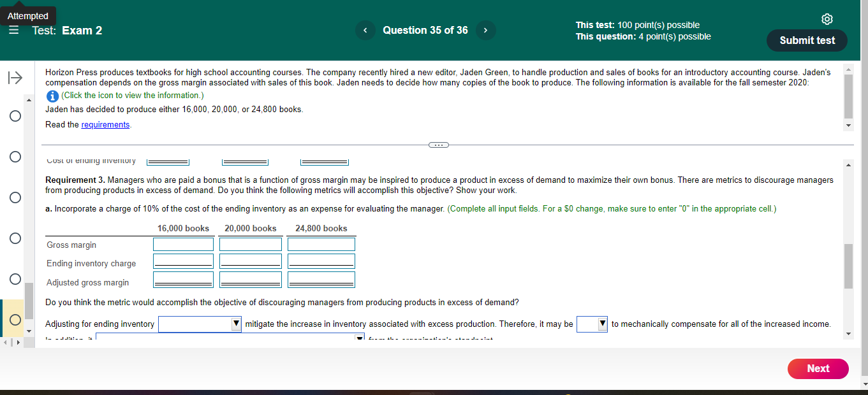Click the Next button

point(818,369)
